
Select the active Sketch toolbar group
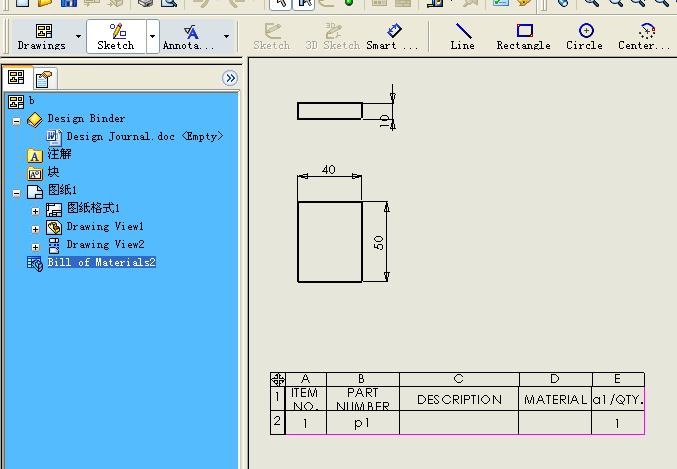pos(116,37)
